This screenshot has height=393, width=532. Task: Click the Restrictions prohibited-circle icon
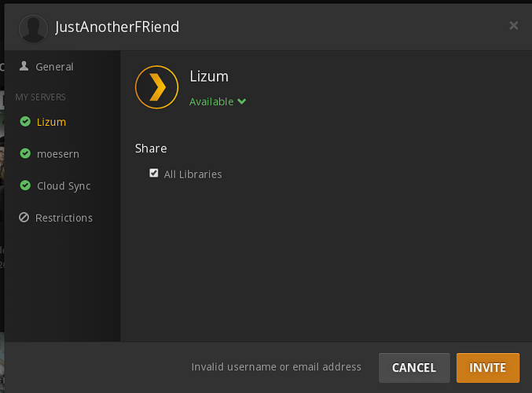(x=24, y=218)
